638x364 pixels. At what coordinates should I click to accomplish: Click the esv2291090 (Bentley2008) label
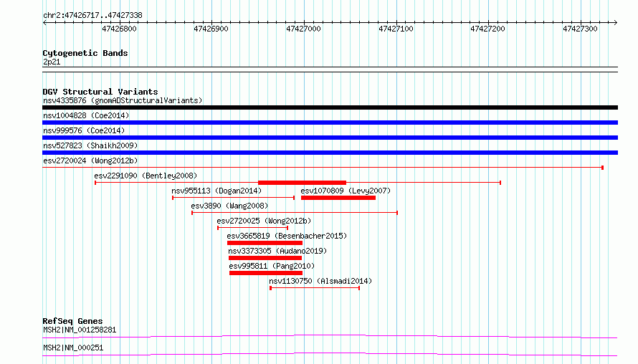146,176
